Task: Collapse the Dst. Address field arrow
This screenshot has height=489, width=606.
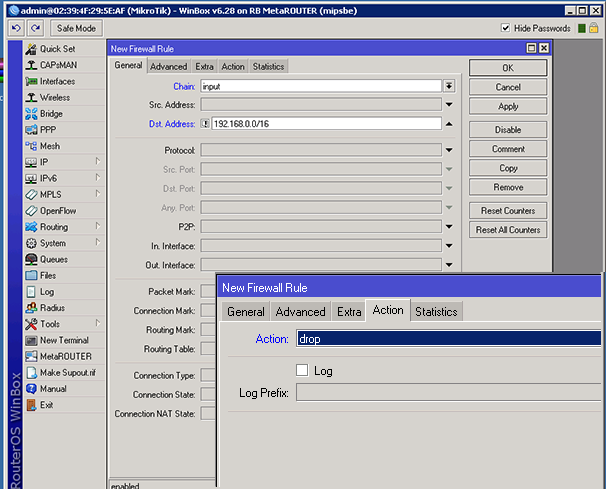Action: (449, 124)
